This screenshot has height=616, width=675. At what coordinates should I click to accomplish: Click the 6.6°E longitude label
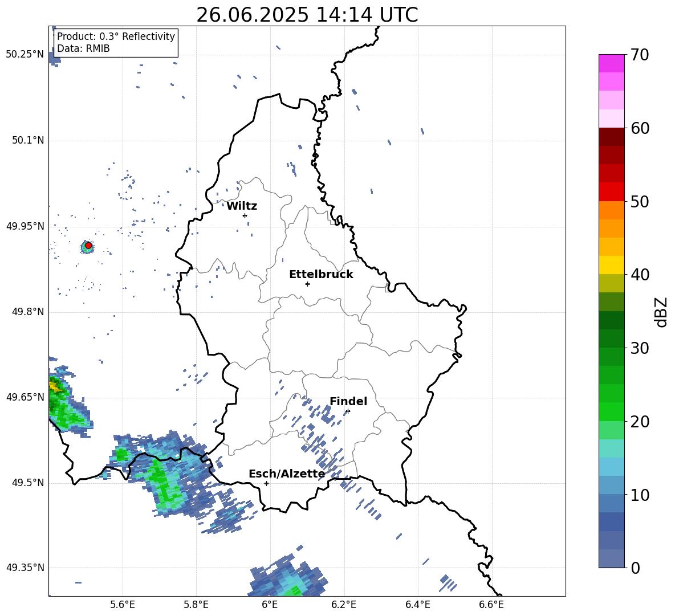pyautogui.click(x=491, y=605)
